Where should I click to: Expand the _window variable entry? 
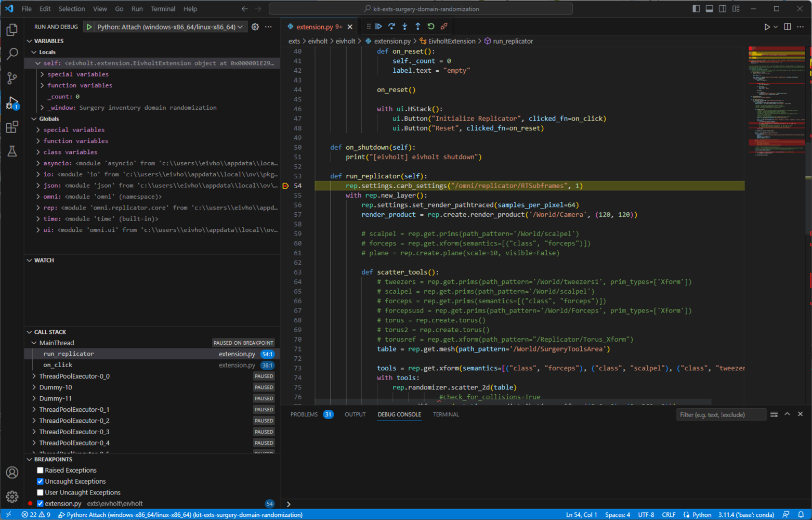coord(42,108)
